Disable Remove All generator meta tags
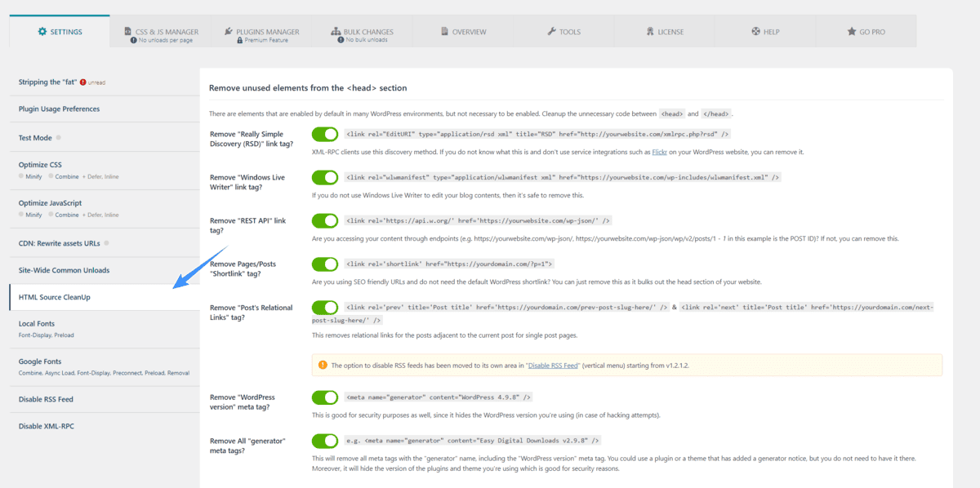Screen dimensions: 980x488 (x=325, y=440)
